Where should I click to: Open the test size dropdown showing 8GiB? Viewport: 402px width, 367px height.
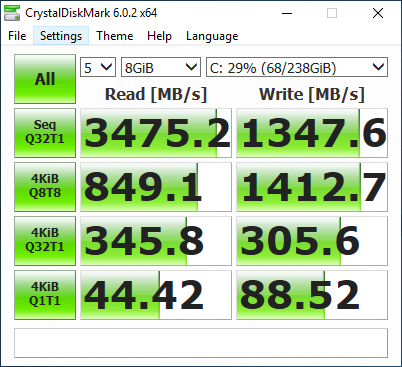(161, 67)
